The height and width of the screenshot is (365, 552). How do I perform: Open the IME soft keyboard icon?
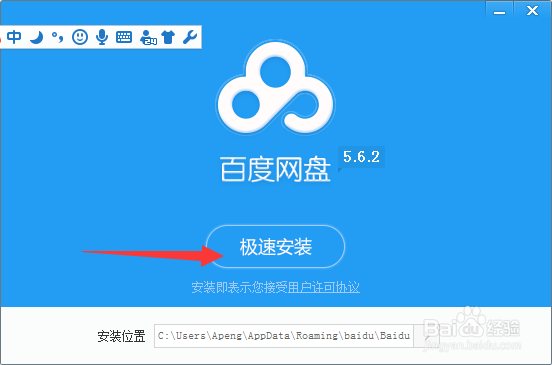click(x=124, y=37)
